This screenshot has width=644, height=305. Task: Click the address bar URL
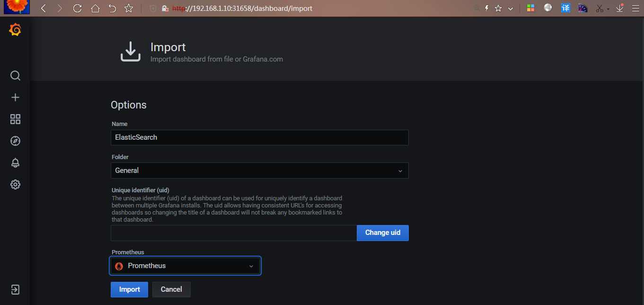(242, 9)
